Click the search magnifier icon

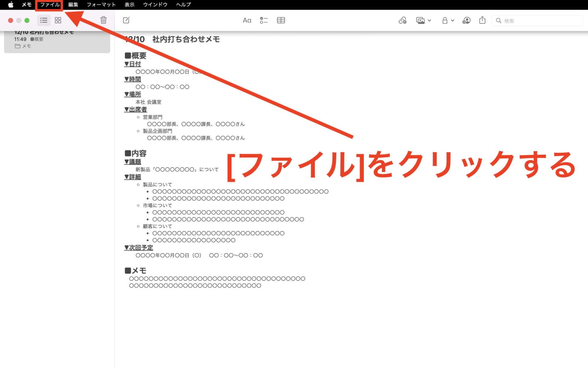coord(499,21)
